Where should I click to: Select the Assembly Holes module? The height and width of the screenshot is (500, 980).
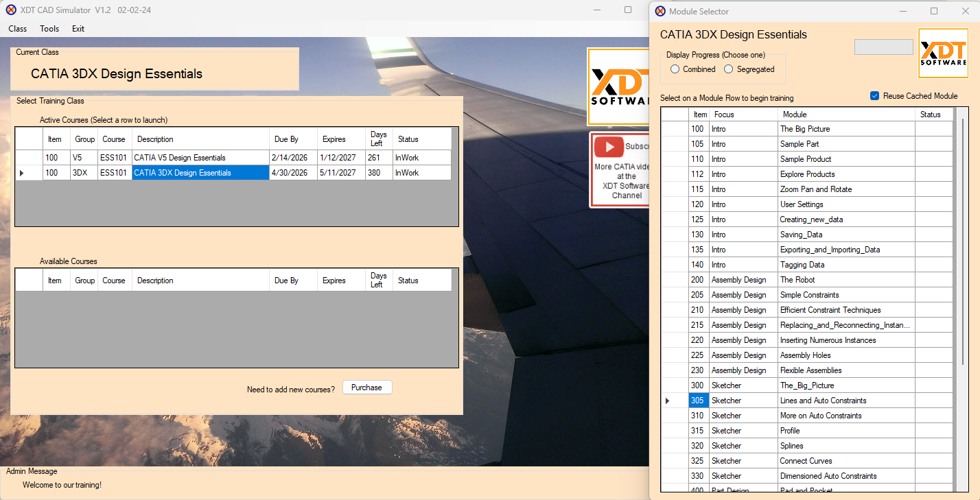[x=807, y=355]
